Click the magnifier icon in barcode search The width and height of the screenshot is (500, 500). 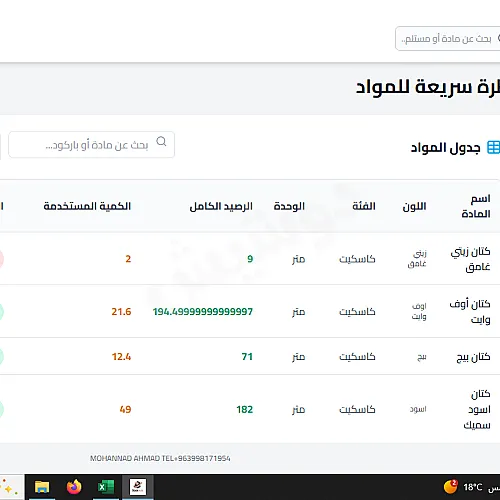(x=161, y=141)
